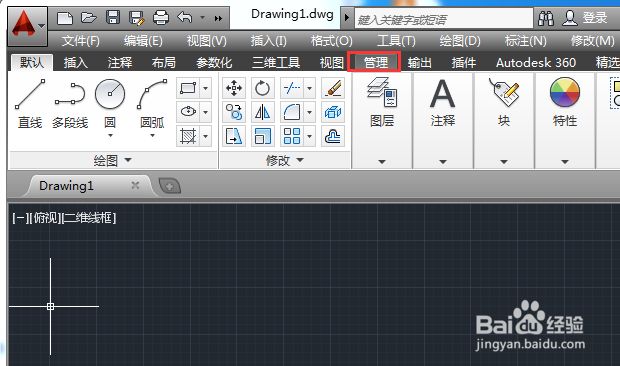Open the 视图(V) menu
Screen dimensions: 620x366
tap(207, 41)
